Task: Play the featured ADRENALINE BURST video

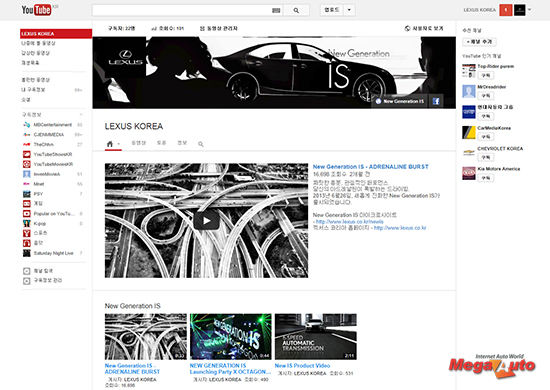Action: (206, 221)
